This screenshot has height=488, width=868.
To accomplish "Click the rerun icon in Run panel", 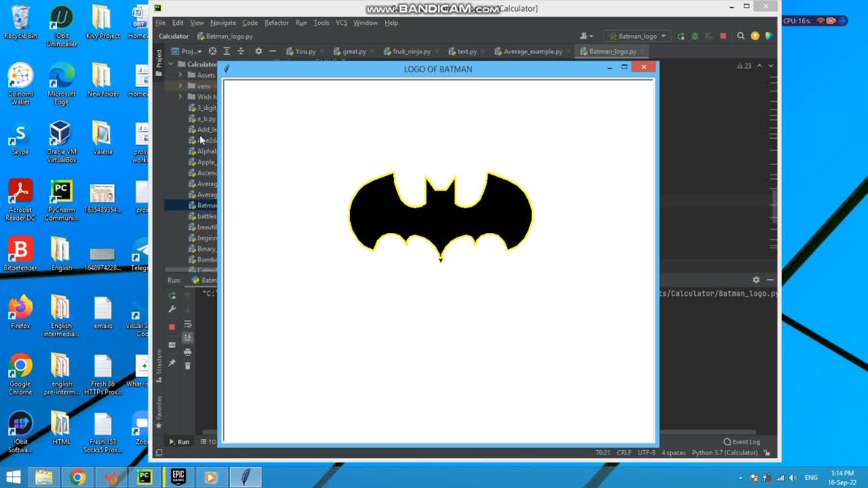I will (172, 295).
